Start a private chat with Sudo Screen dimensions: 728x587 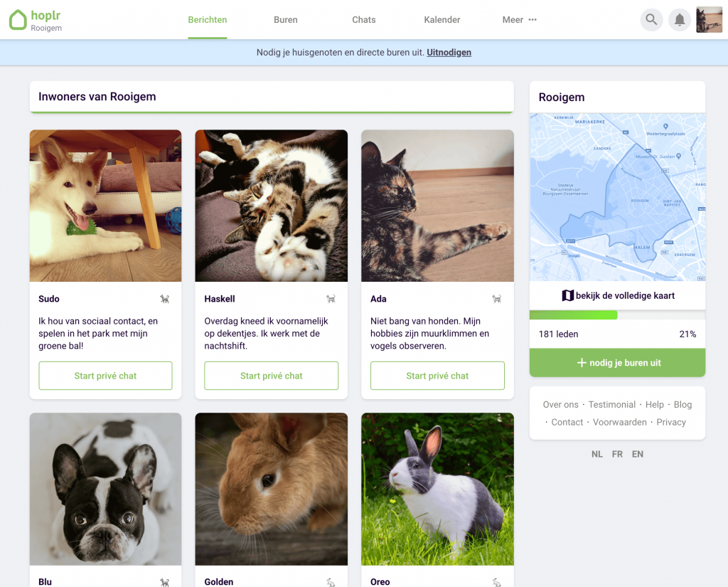coord(105,376)
